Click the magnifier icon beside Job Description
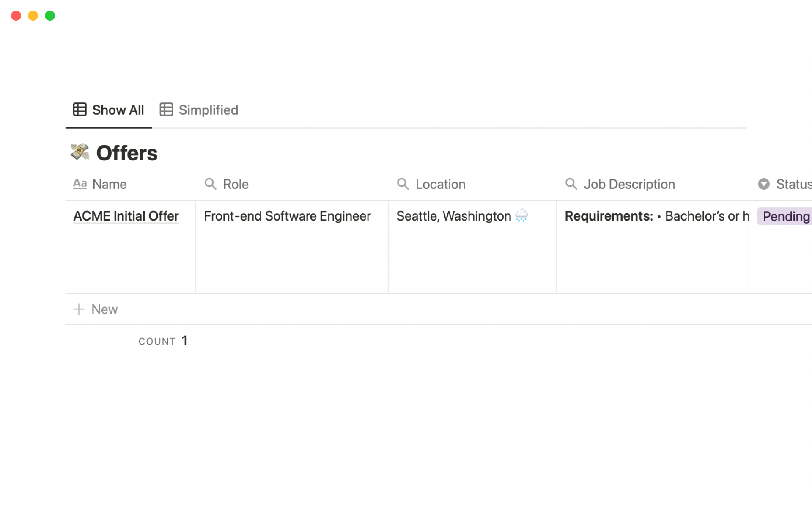This screenshot has height=508, width=812. [x=571, y=184]
